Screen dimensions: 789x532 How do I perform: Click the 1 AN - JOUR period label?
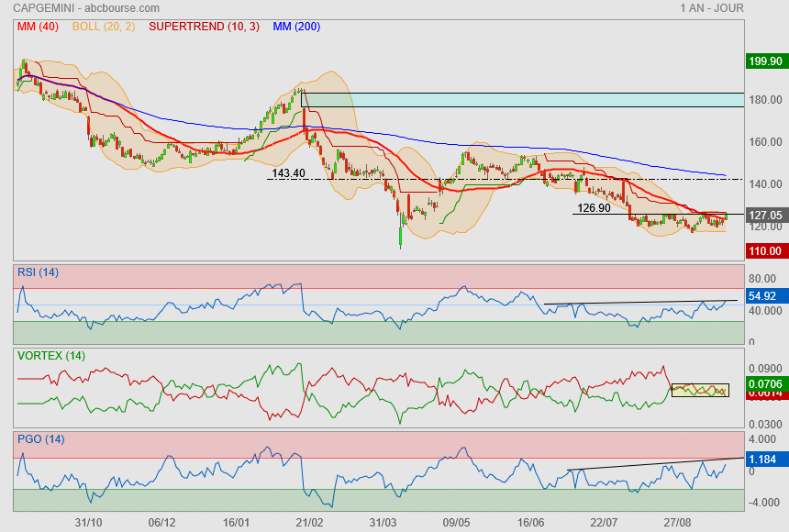pyautogui.click(x=712, y=8)
